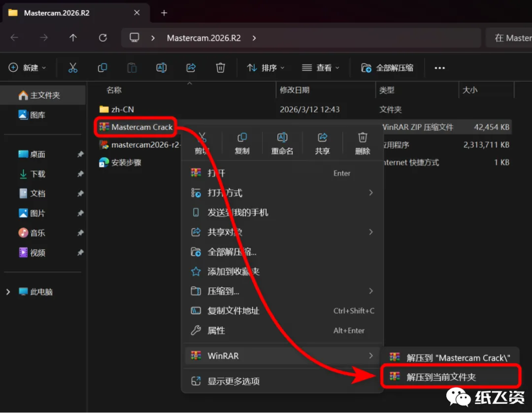Click the Cut icon in the toolbar
Screen dimensions: 532x413
pyautogui.click(x=72, y=68)
